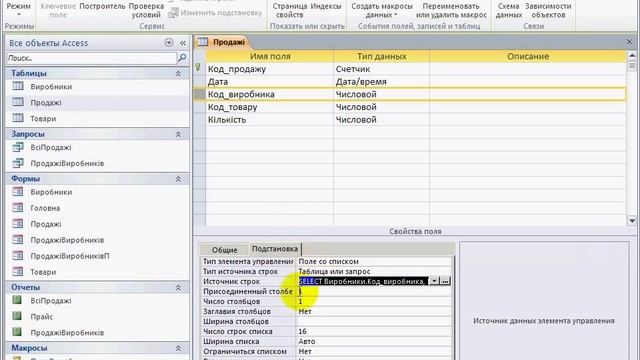The height and width of the screenshot is (360, 640).
Task: Open the ВсіПродажі query icon
Action: click(18, 147)
